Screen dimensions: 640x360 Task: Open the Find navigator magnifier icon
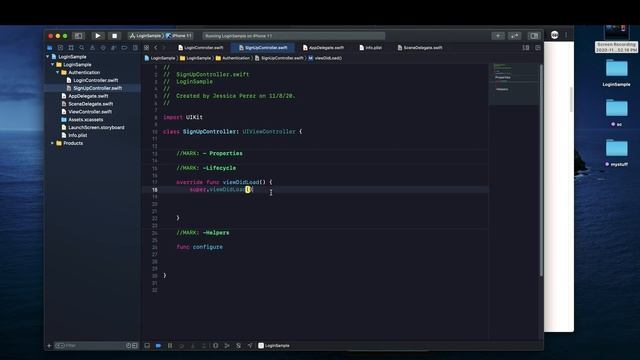click(x=82, y=48)
